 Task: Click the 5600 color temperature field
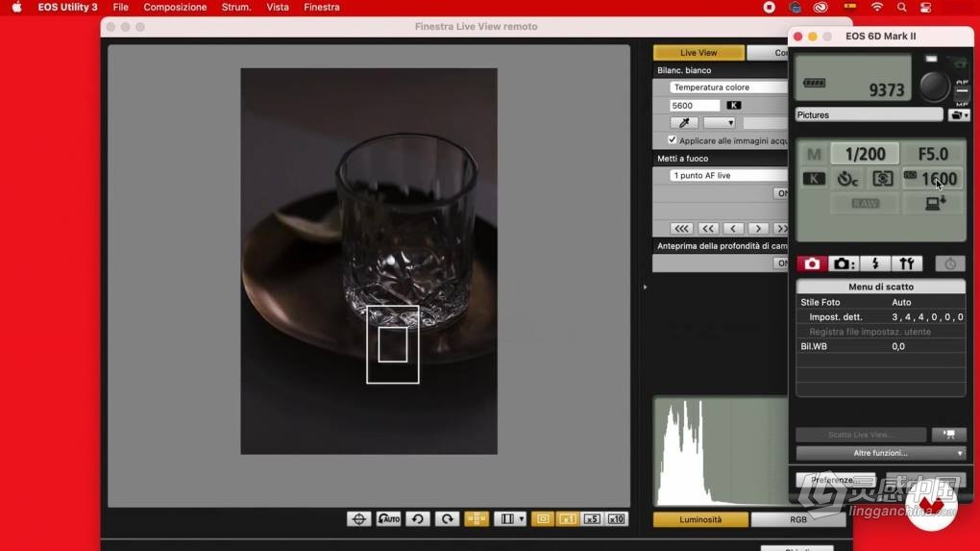pos(694,106)
